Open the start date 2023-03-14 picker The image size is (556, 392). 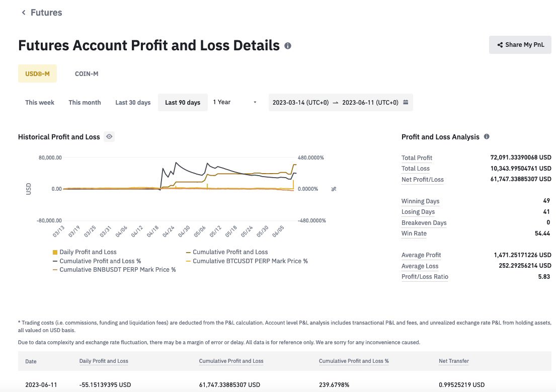click(x=300, y=103)
